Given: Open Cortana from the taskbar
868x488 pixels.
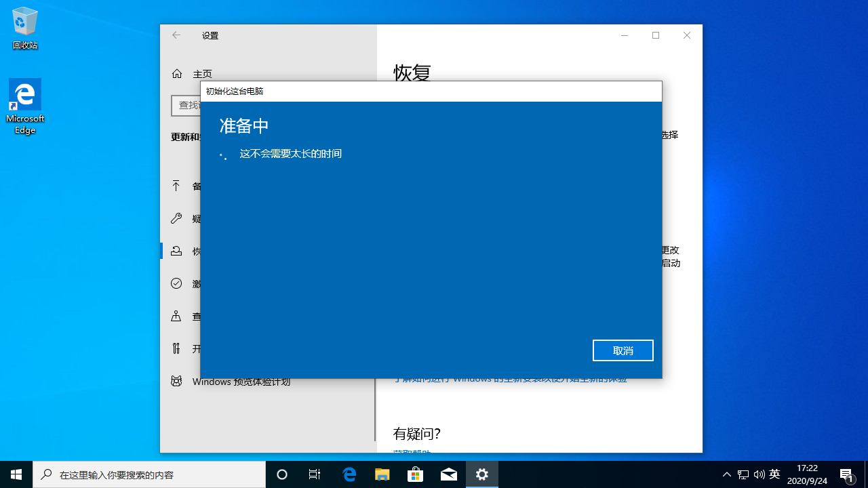Looking at the screenshot, I should [282, 474].
